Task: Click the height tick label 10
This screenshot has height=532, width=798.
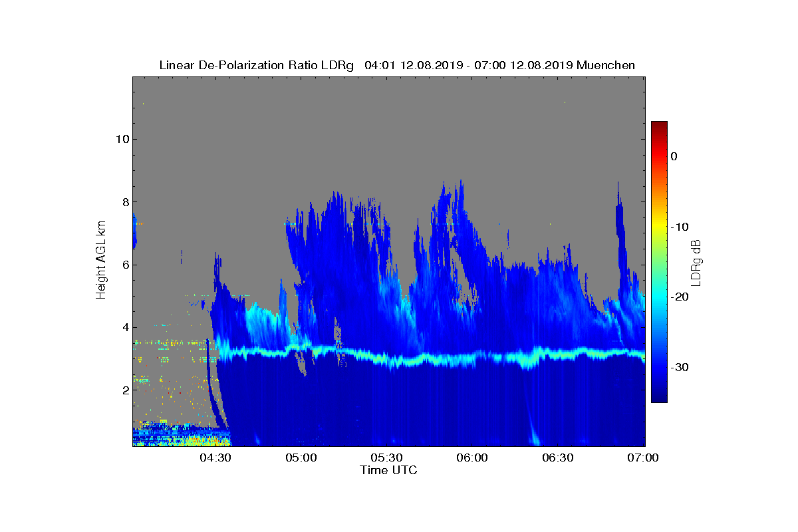Action: [122, 139]
